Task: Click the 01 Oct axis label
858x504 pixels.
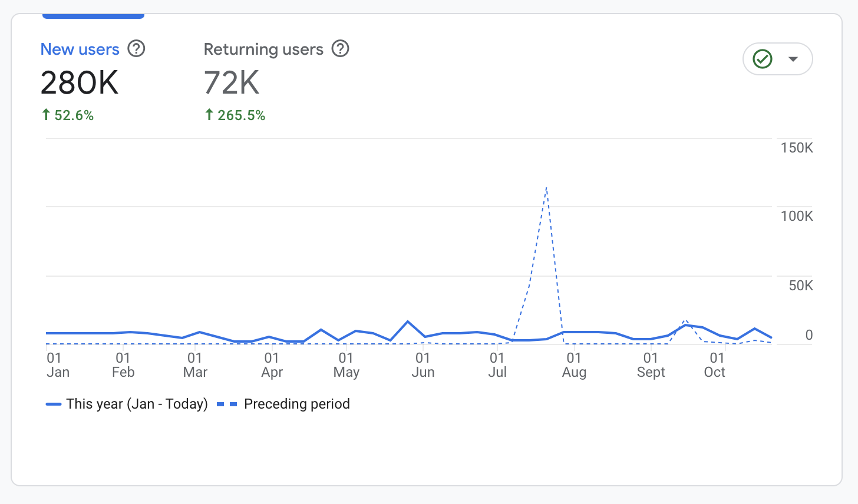Action: [x=715, y=365]
